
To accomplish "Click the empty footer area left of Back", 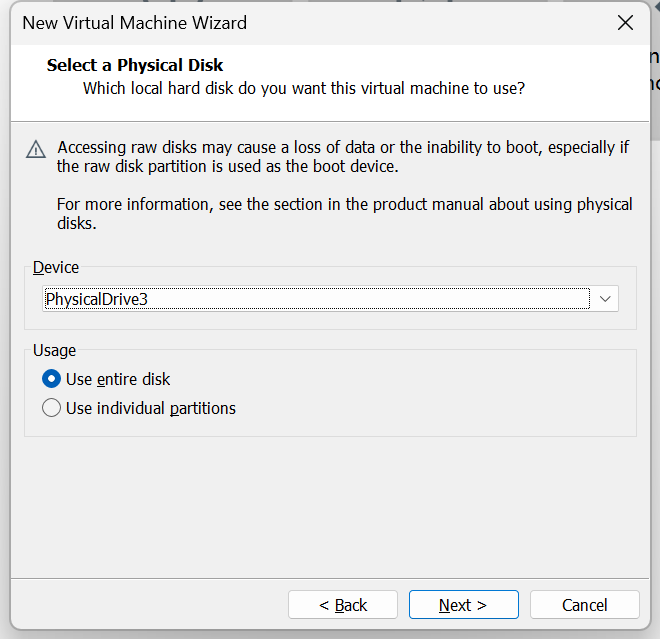I will pyautogui.click(x=150, y=605).
